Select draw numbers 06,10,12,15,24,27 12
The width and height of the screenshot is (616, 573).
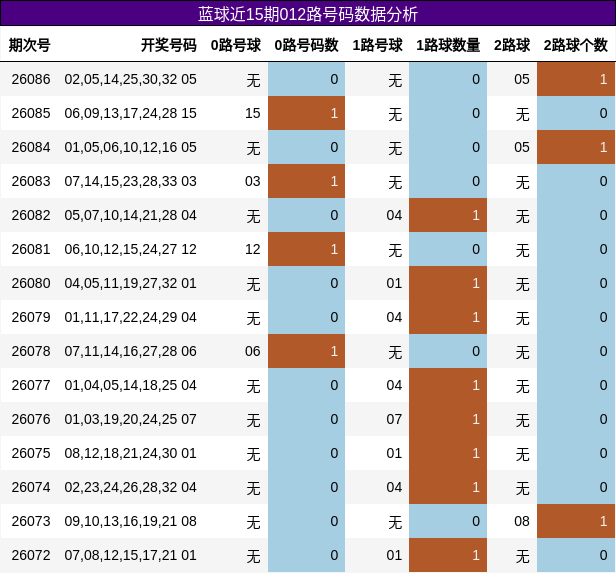pos(130,249)
